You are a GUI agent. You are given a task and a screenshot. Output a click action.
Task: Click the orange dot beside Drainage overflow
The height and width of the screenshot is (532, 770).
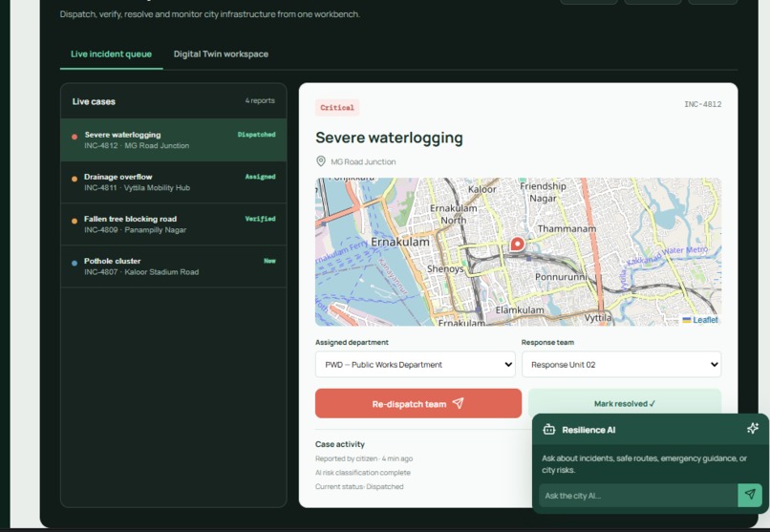pyautogui.click(x=75, y=180)
